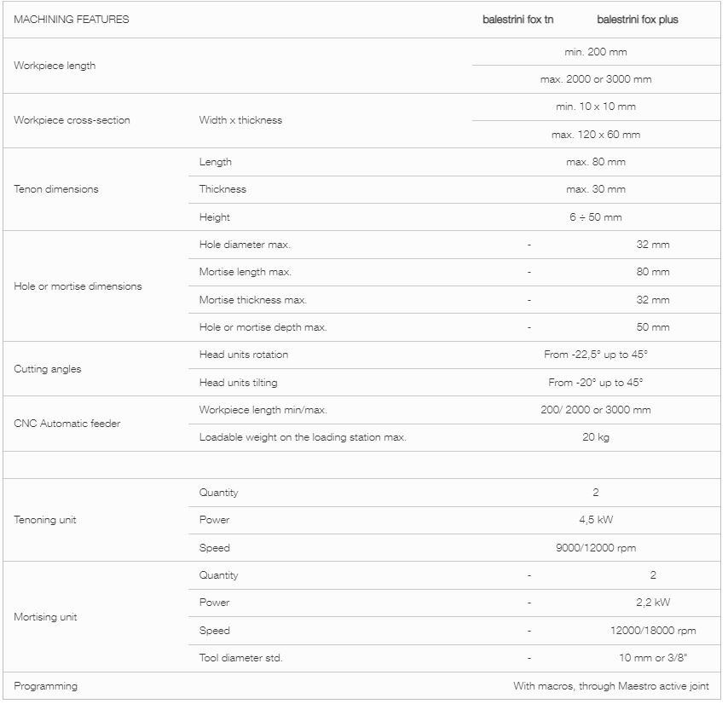728x704 pixels.
Task: Click the Tool diameter std. label
Action: coord(241,658)
